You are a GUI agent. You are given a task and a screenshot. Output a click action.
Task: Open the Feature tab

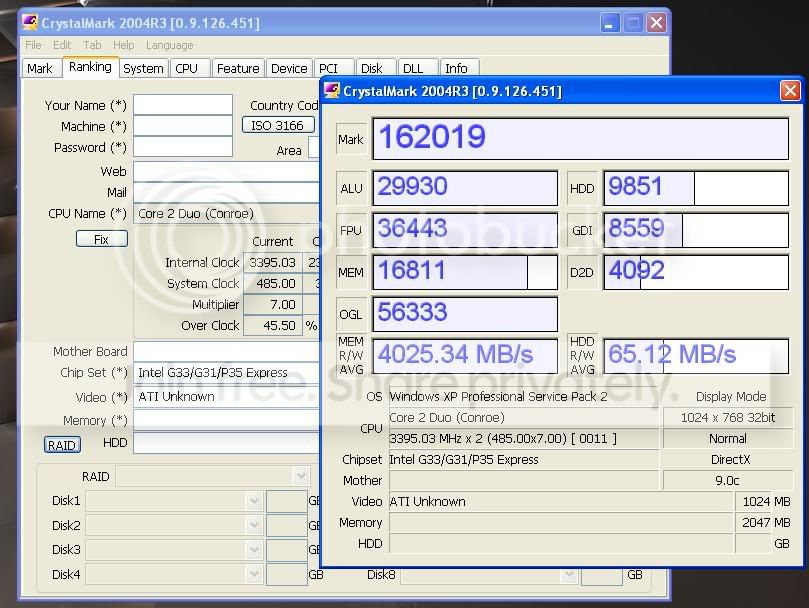click(238, 68)
